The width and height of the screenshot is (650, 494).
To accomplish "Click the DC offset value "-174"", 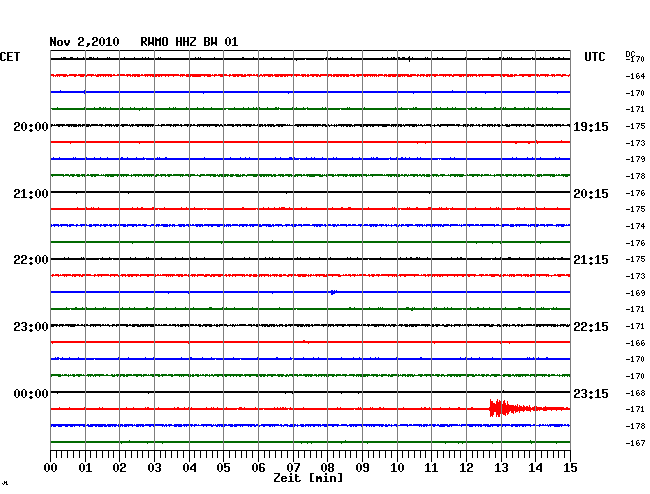I will pos(635,226).
